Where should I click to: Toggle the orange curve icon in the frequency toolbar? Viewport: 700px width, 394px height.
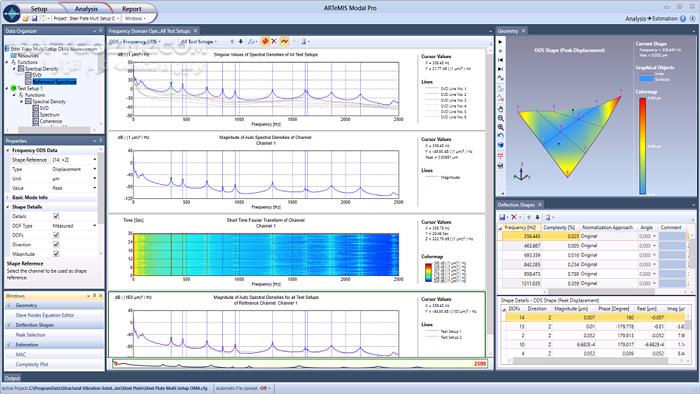click(284, 41)
